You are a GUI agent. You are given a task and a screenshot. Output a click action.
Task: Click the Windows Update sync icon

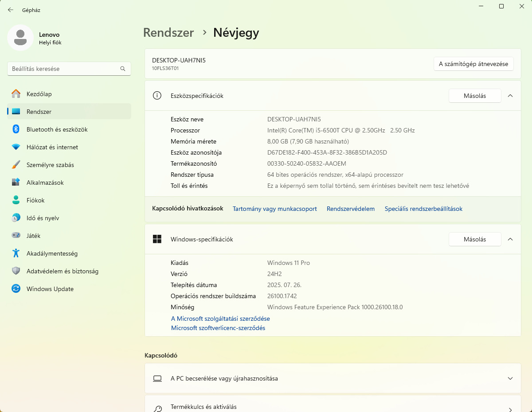coord(16,289)
